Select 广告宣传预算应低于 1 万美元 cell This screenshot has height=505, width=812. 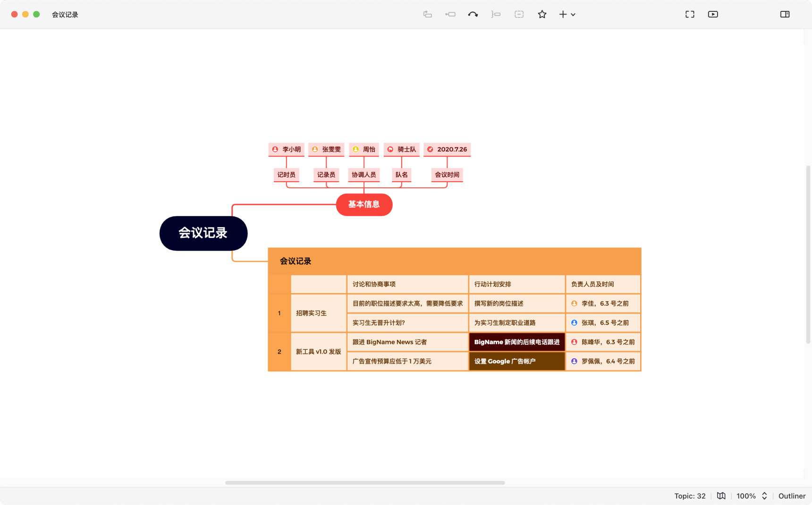pos(407,361)
